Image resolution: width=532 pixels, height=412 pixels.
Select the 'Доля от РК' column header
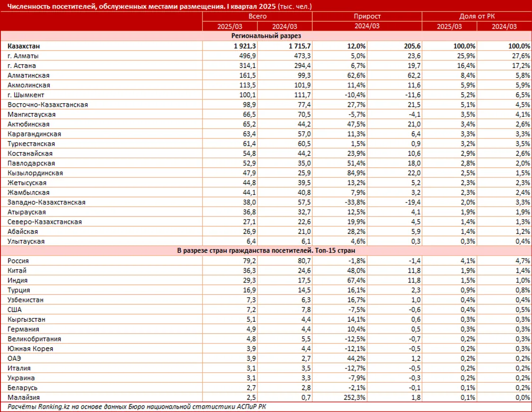tap(477, 16)
